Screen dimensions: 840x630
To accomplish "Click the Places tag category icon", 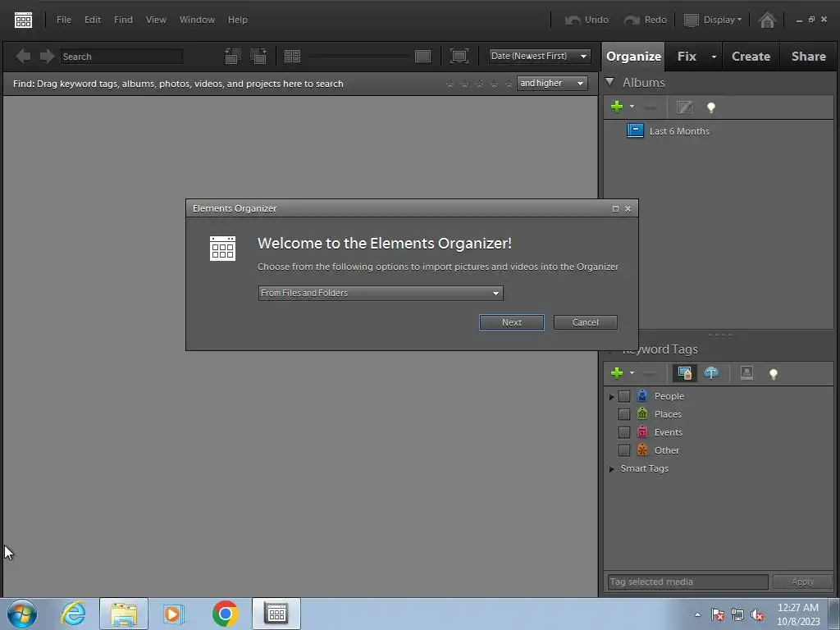I will pos(642,413).
